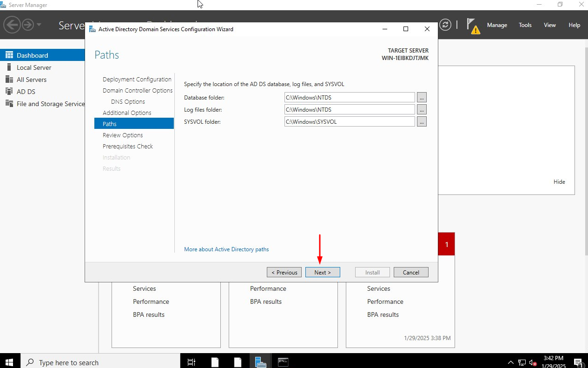This screenshot has height=368, width=588.
Task: Click the Database folder path field
Action: 350,97
